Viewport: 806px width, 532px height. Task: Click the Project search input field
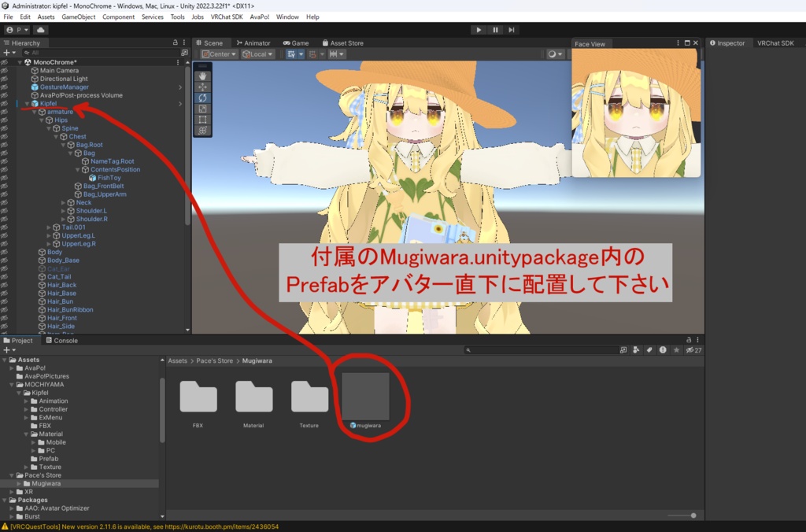pyautogui.click(x=542, y=350)
